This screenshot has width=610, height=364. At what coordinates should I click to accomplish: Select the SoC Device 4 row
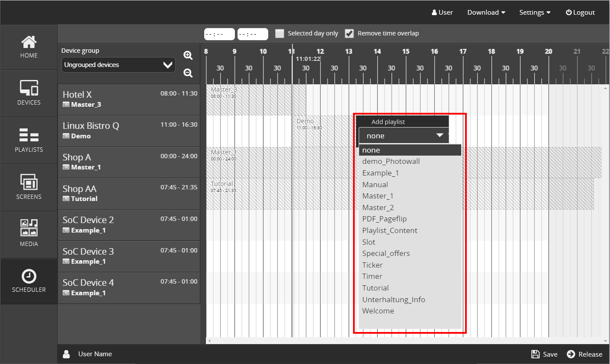(129, 288)
